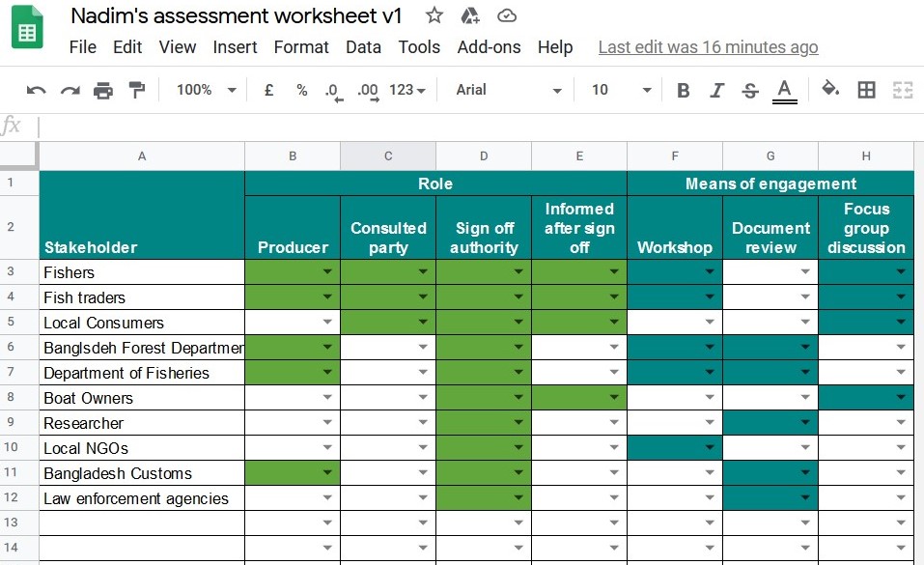924x565 pixels.
Task: Toggle bold formatting
Action: (x=684, y=90)
